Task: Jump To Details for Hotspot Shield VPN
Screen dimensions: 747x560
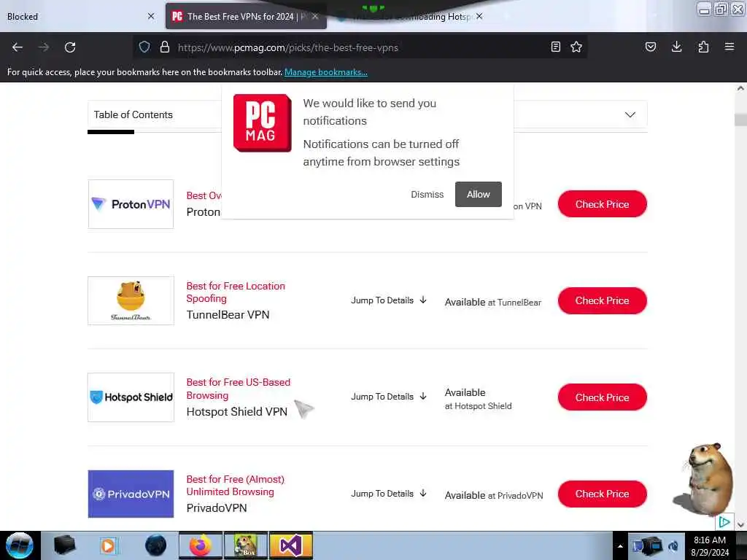Action: [388, 397]
